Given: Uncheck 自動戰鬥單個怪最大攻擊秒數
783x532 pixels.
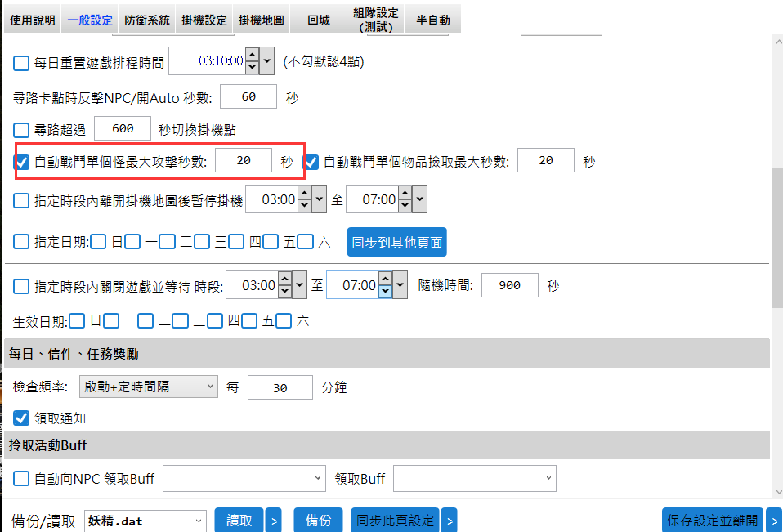Looking at the screenshot, I should click(x=21, y=161).
